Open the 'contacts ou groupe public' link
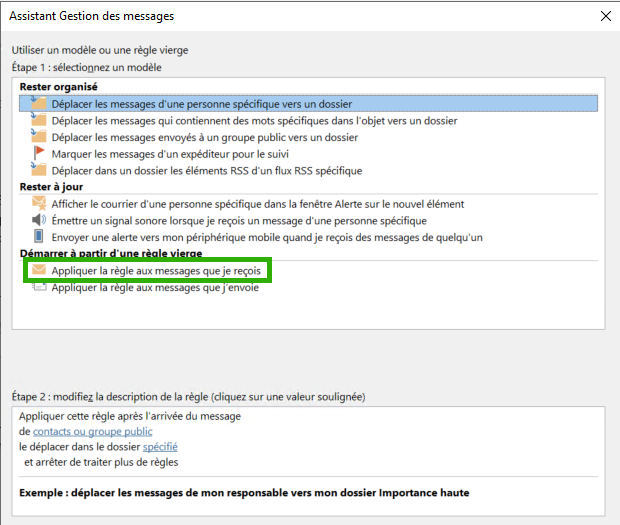620x525 pixels. [93, 431]
